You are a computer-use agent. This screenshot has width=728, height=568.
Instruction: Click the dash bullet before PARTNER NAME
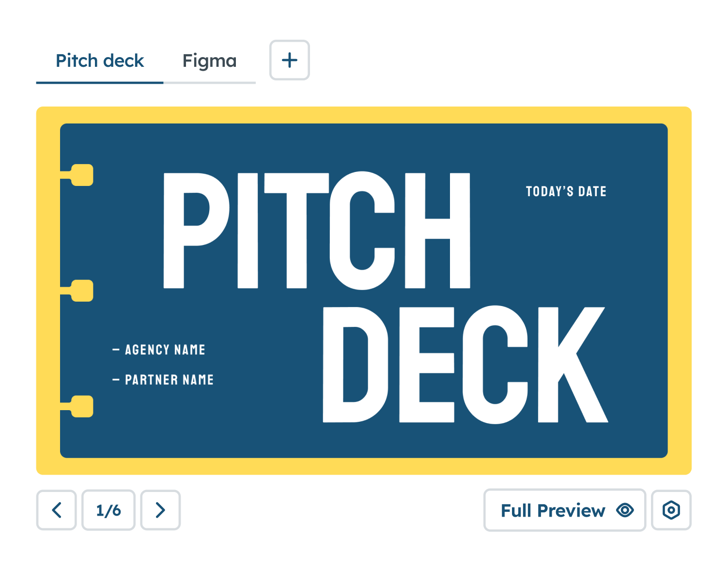coord(116,380)
